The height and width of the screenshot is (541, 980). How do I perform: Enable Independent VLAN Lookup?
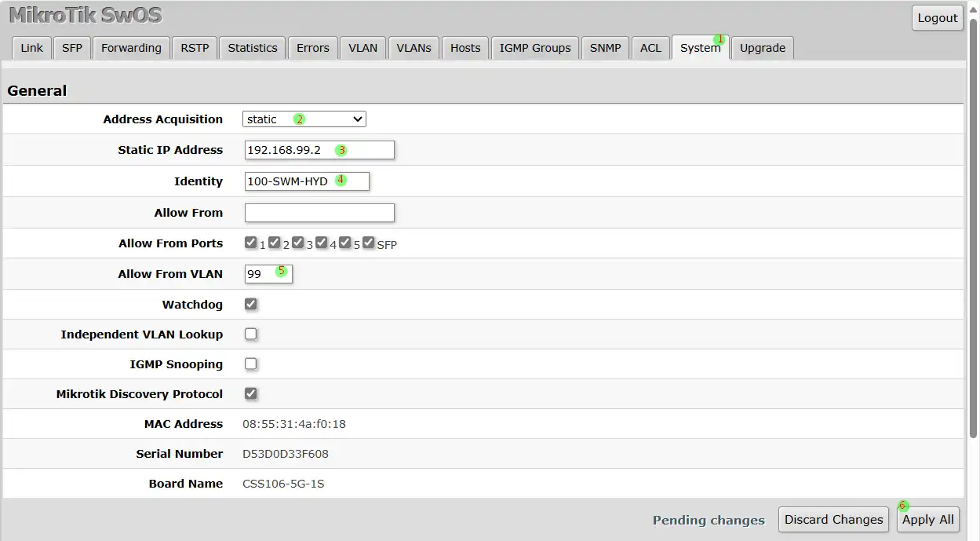click(251, 334)
